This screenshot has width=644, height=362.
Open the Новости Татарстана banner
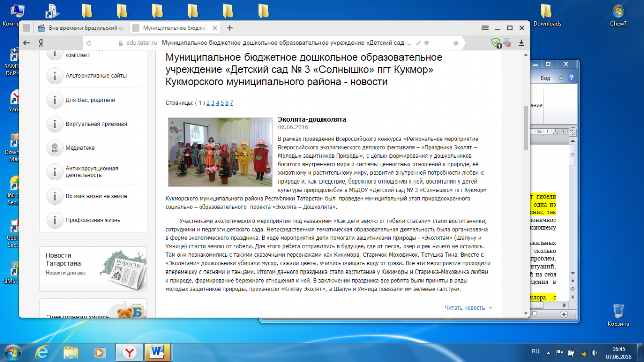coord(94,268)
